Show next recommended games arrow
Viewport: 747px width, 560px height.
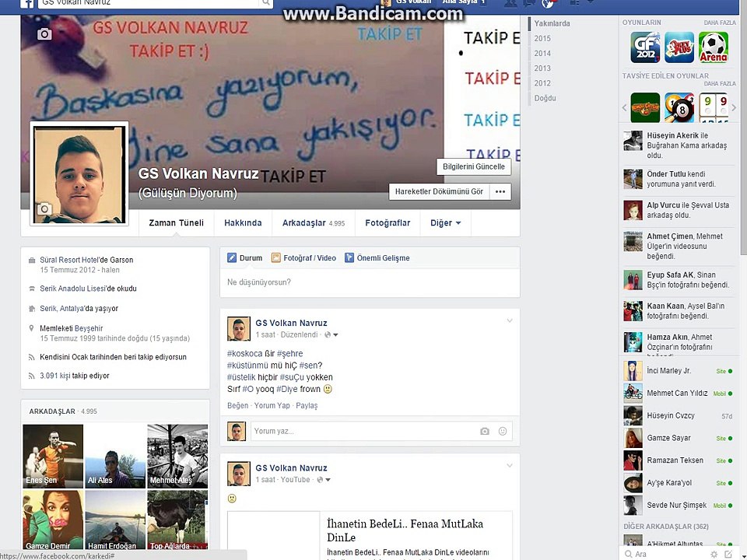pyautogui.click(x=734, y=107)
